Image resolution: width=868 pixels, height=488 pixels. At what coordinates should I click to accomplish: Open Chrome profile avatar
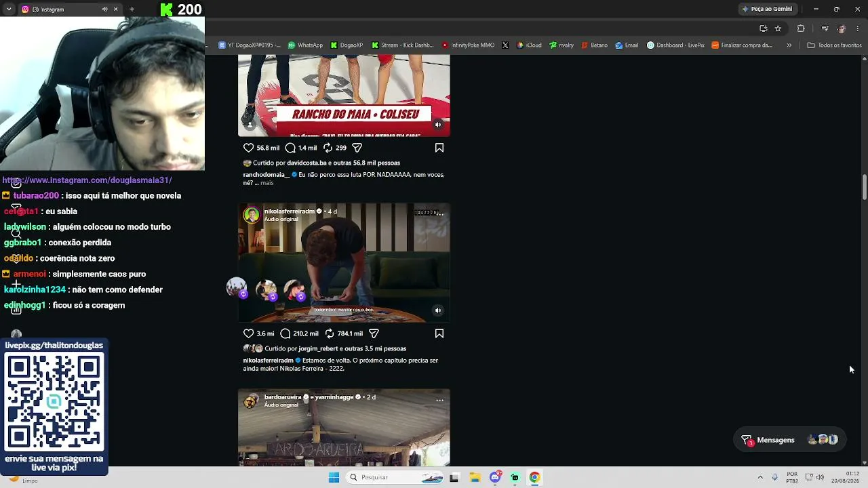point(842,28)
